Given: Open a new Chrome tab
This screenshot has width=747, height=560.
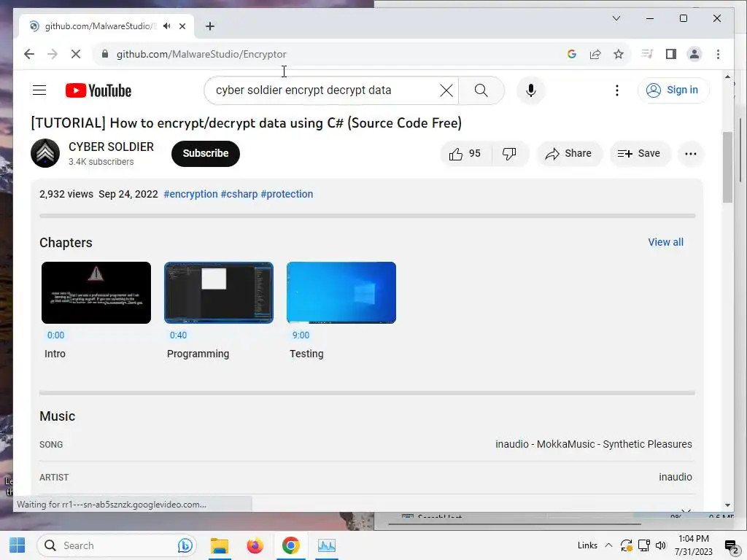Looking at the screenshot, I should point(209,26).
